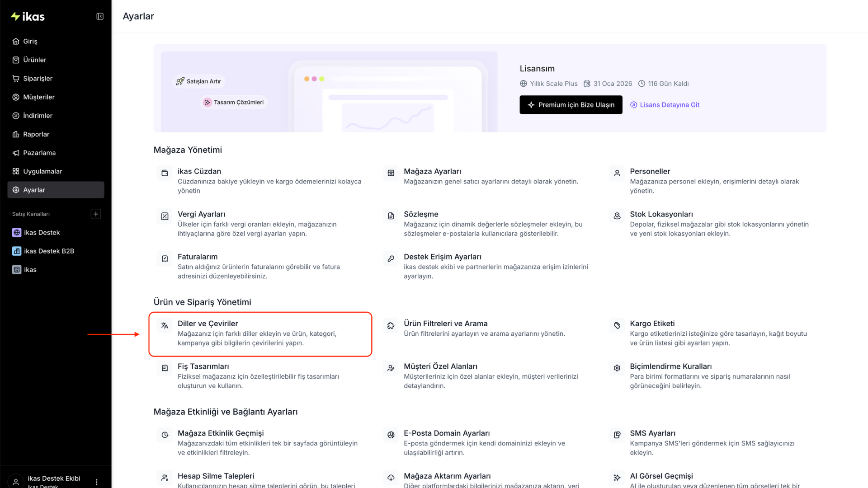Open the Giriş home page
This screenshot has width=868, height=488.
coord(56,41)
